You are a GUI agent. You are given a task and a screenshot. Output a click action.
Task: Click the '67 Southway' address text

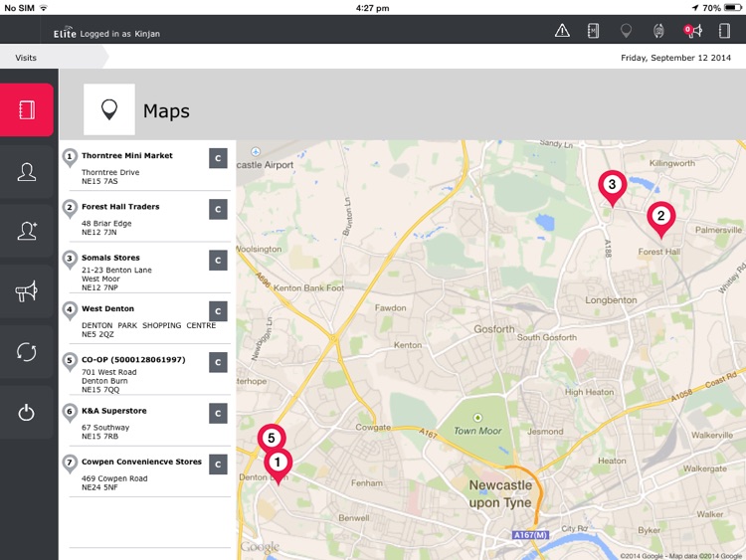[105, 428]
